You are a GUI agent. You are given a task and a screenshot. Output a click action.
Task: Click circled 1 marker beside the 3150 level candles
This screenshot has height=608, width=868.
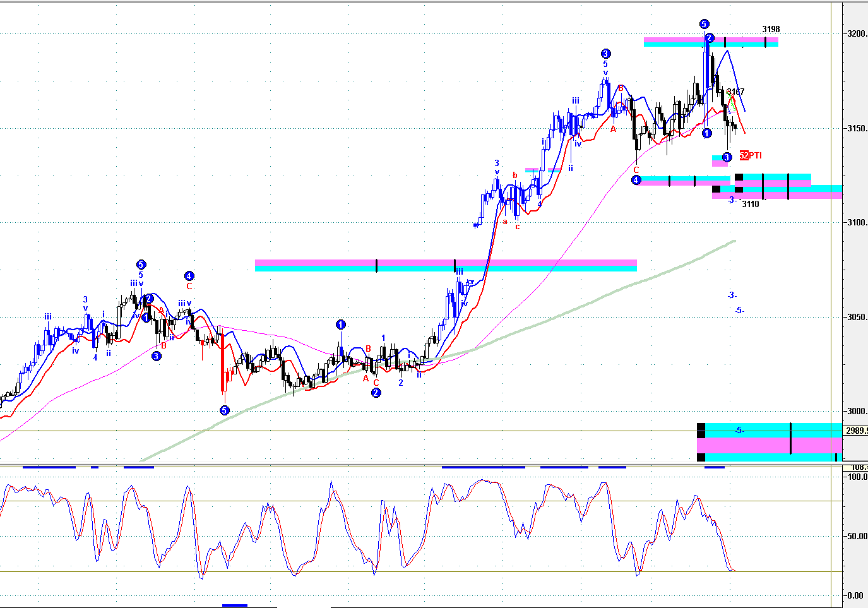(707, 133)
